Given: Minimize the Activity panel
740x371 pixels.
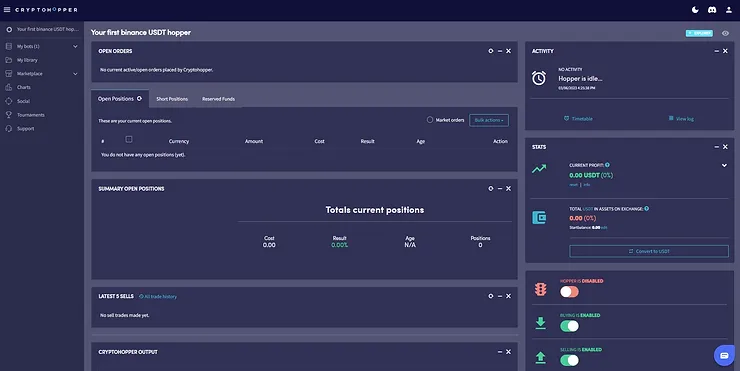Looking at the screenshot, I should point(717,51).
